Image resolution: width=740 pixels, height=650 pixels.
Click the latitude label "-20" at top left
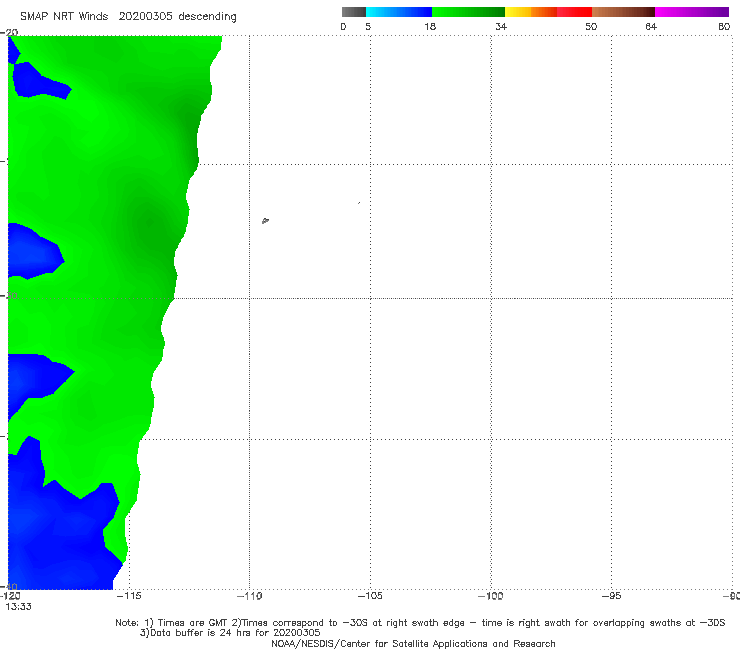[x=9, y=32]
